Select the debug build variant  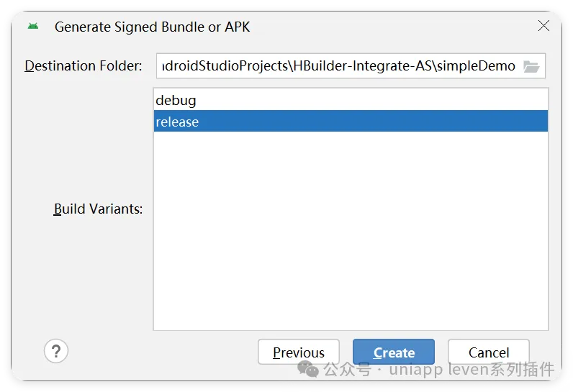pyautogui.click(x=351, y=100)
